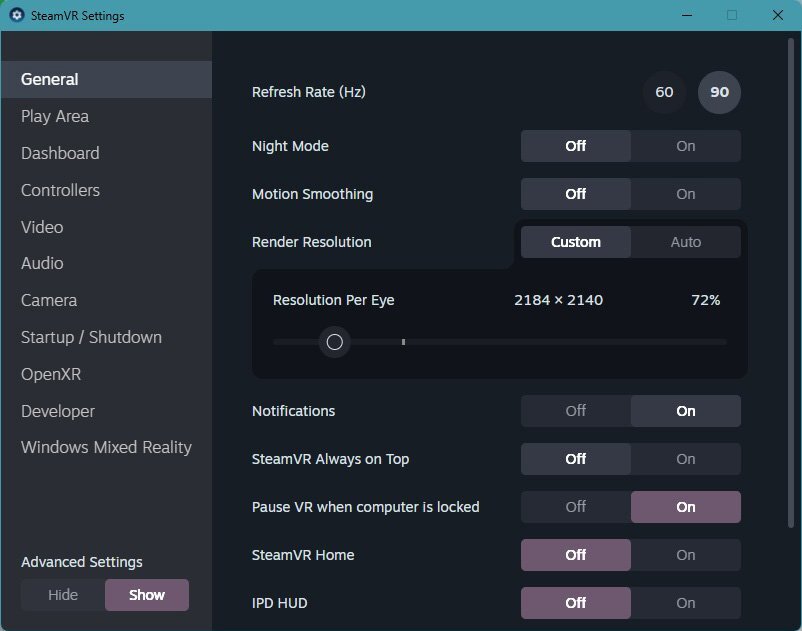Click the 72% resolution percentage

(x=705, y=300)
